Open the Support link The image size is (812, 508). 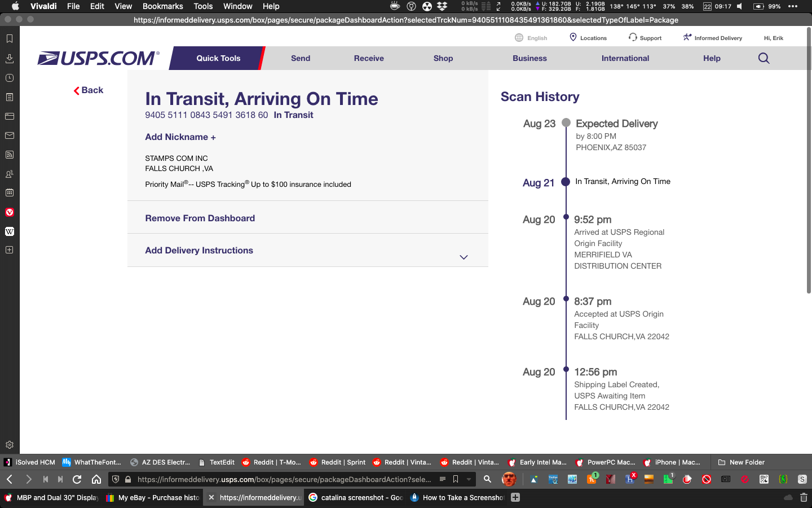pos(645,38)
